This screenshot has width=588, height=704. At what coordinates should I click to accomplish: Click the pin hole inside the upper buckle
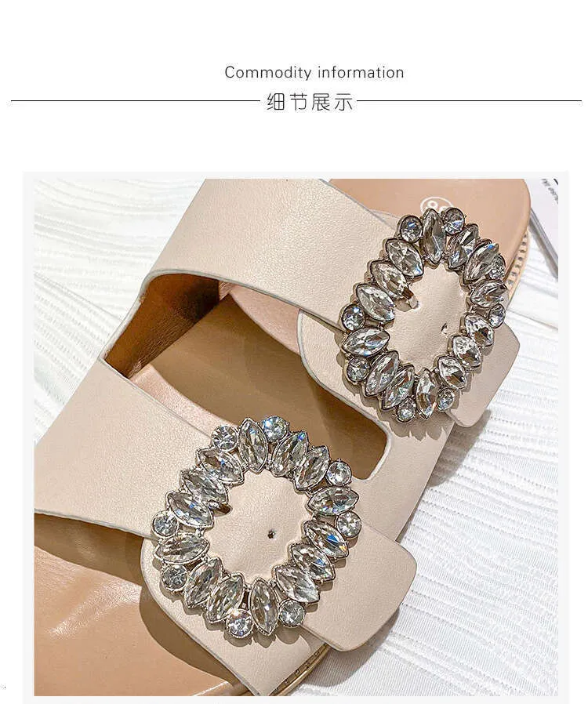coord(445,328)
